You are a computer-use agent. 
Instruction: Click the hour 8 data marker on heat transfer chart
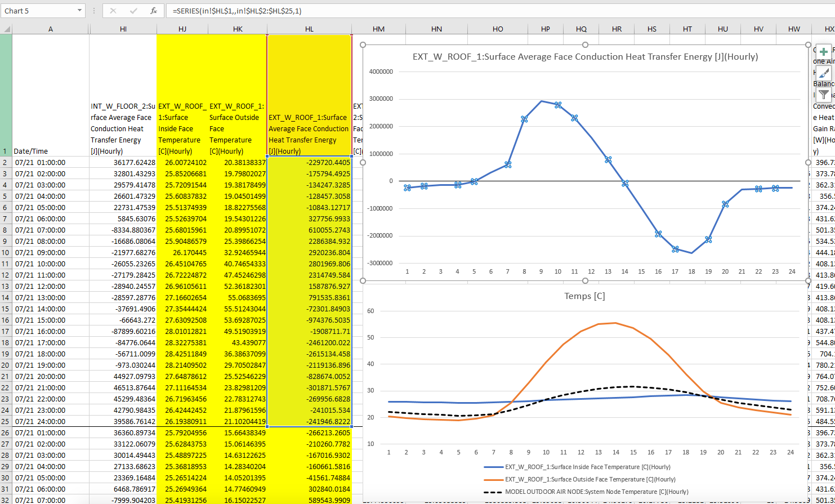[524, 119]
